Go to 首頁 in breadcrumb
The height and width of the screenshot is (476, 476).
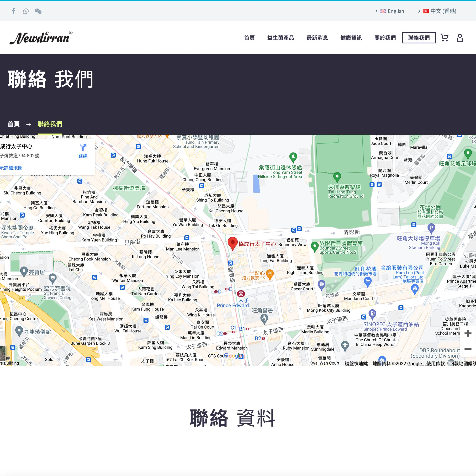[14, 124]
